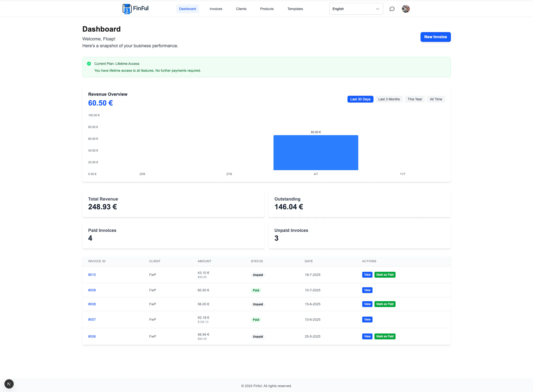Click the STATUS column header
Viewport: 533px width, 392px height.
click(257, 261)
